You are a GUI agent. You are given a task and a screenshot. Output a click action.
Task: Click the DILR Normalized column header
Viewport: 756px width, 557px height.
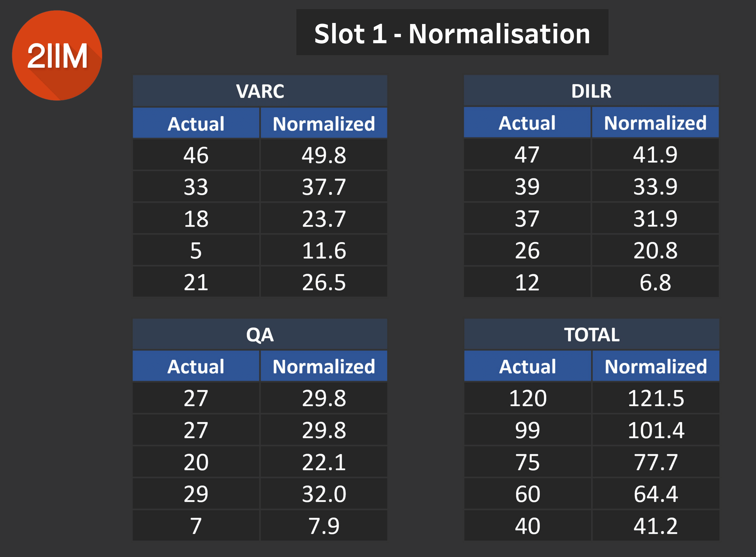(x=655, y=123)
